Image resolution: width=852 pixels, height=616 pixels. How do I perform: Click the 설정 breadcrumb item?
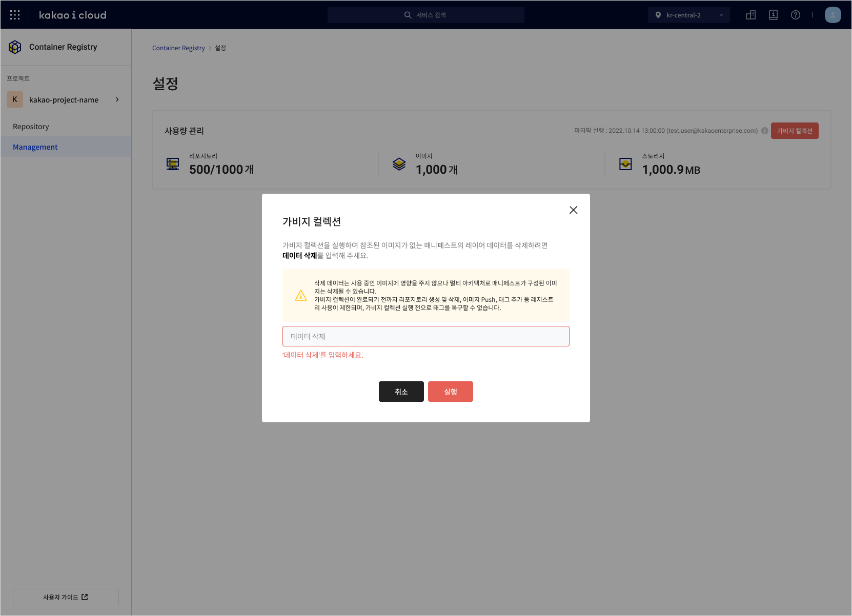click(220, 48)
